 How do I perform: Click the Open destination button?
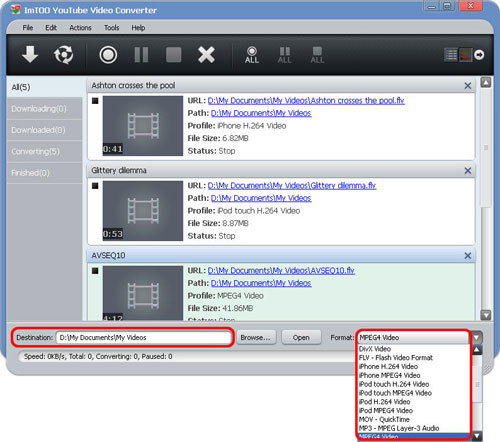[x=301, y=338]
